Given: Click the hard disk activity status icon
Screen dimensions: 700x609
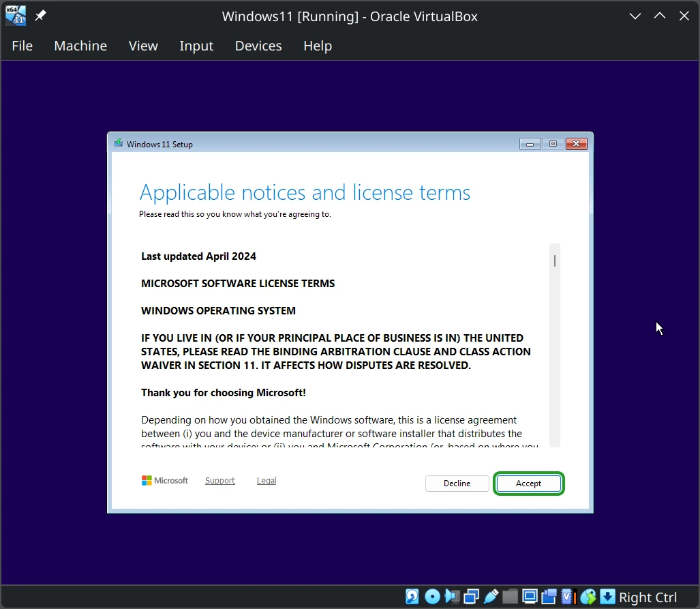Looking at the screenshot, I should click(x=412, y=596).
